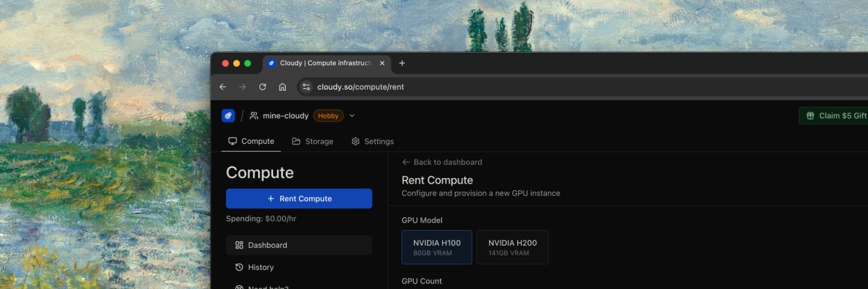Screen dimensions: 868x289
Task: Click the Hobby plan badge
Action: pyautogui.click(x=328, y=116)
